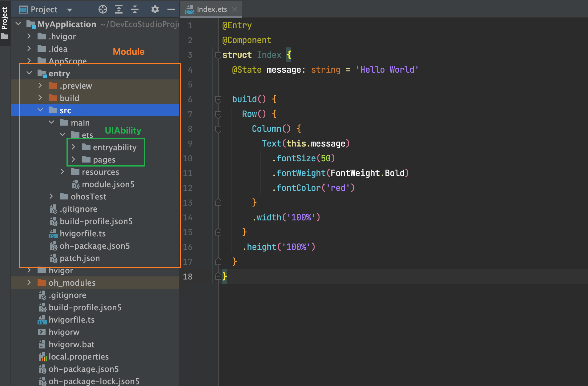Hide the Project tool window

171,10
